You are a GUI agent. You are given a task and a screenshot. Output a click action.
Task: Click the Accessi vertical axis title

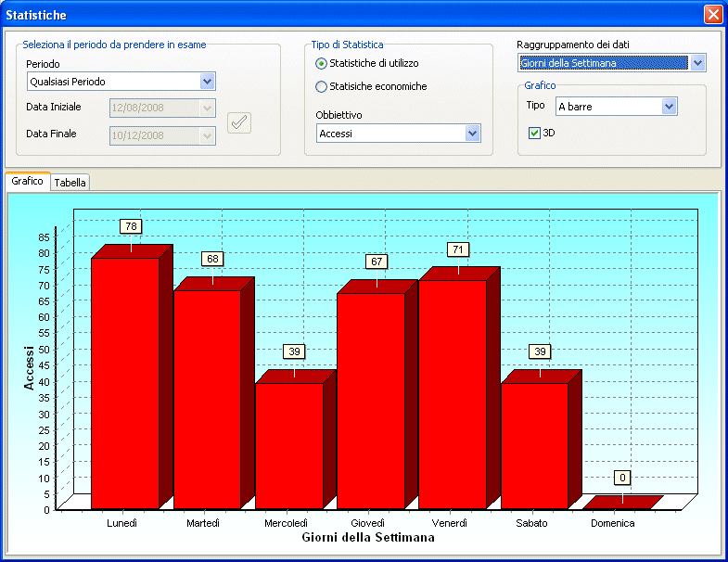click(x=29, y=368)
